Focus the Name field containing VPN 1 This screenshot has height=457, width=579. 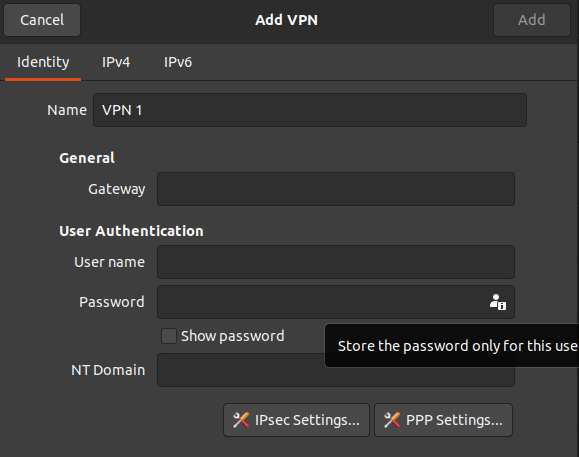310,110
